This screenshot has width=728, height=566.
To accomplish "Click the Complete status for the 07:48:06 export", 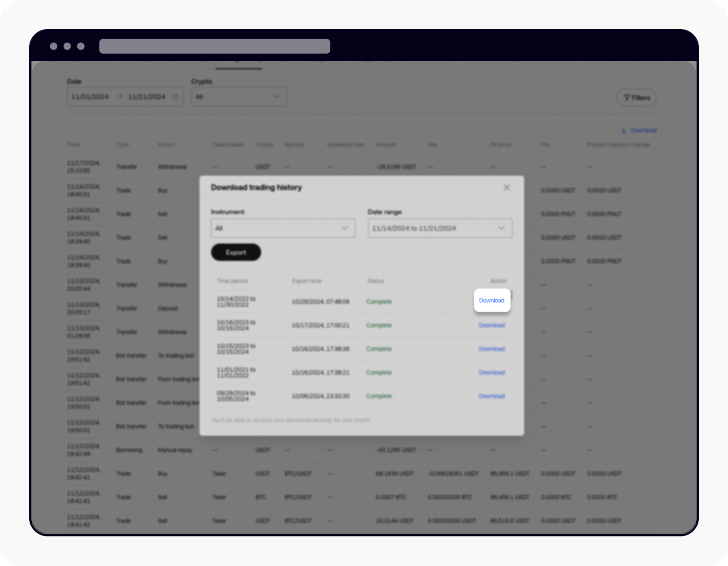I will point(379,302).
